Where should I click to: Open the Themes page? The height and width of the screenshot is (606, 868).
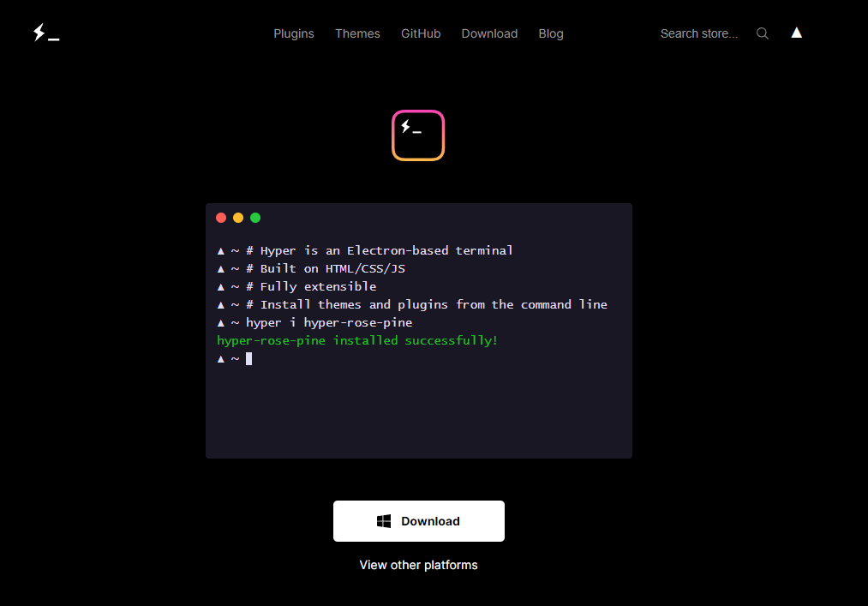[357, 33]
